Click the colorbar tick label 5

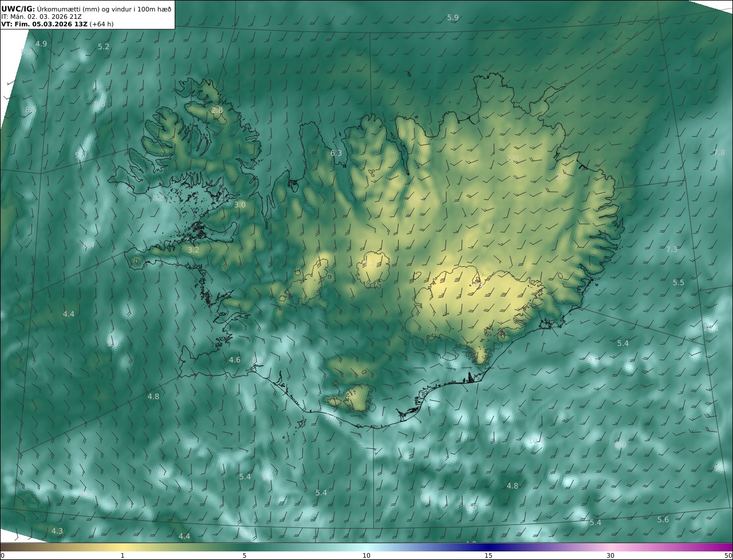(245, 555)
